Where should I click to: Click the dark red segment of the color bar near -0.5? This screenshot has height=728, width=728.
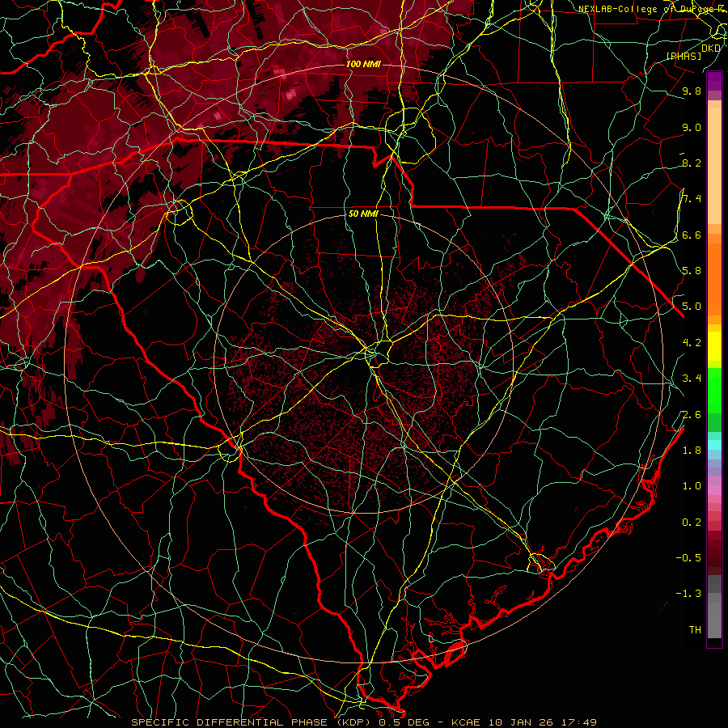(714, 557)
